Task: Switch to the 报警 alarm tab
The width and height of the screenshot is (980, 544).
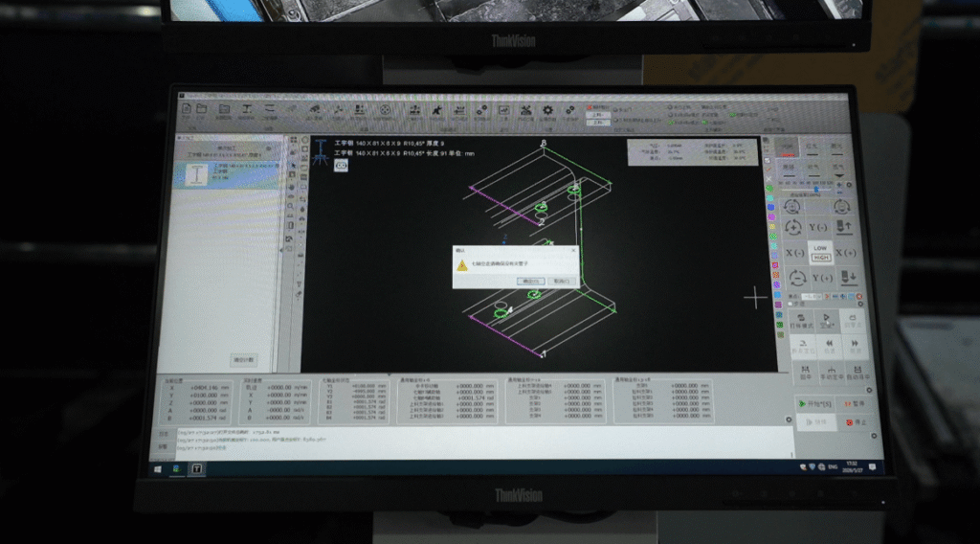Action: [x=163, y=446]
